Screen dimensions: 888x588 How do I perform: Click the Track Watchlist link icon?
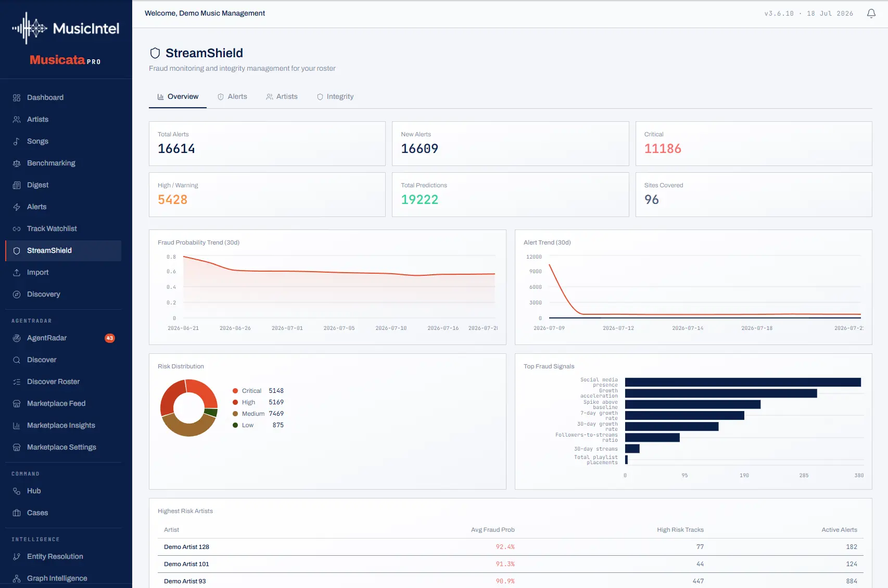pyautogui.click(x=17, y=229)
